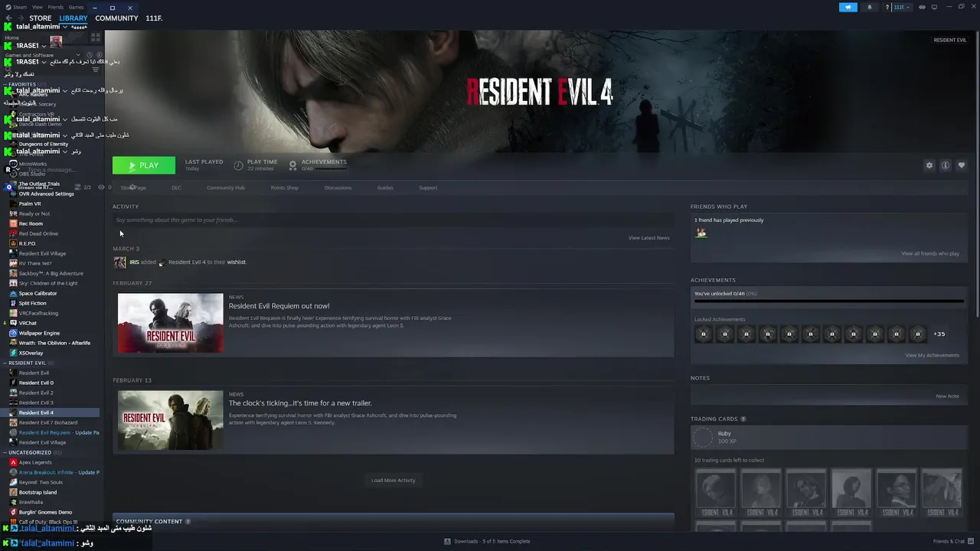Click the achievements progress bar
The image size is (980, 551).
[828, 301]
